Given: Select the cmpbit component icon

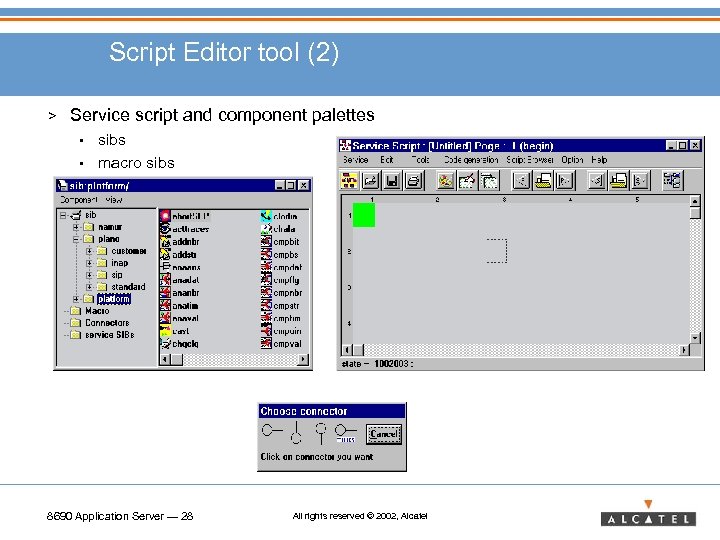Looking at the screenshot, I should [266, 241].
